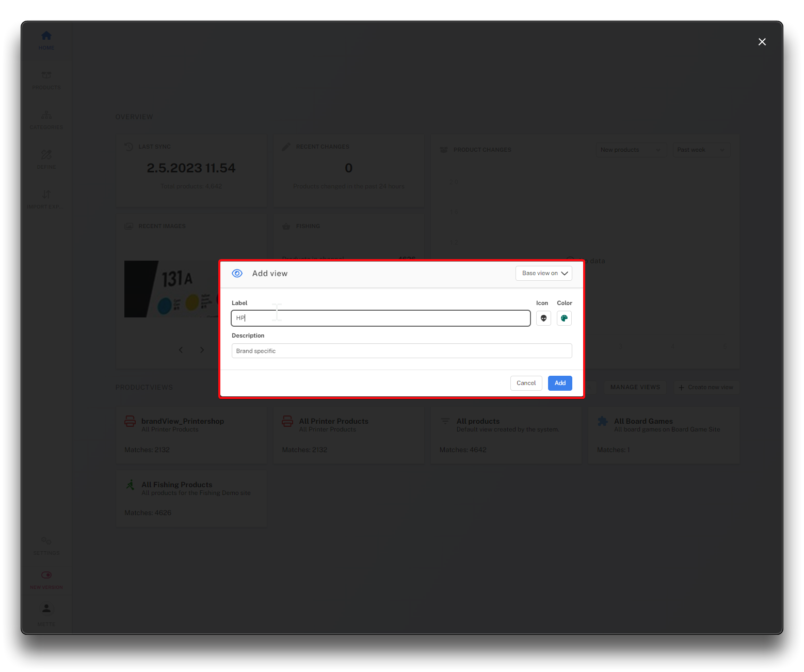Open Settings from the sidebar
The image size is (804, 672).
[x=46, y=541]
